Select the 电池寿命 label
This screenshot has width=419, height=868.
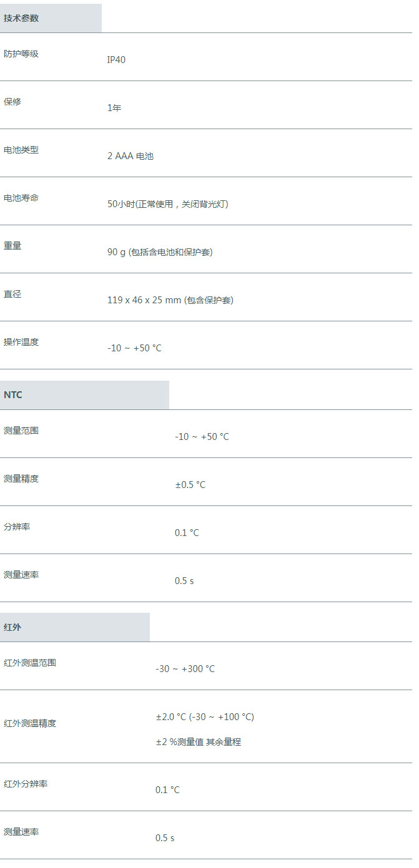coord(21,198)
